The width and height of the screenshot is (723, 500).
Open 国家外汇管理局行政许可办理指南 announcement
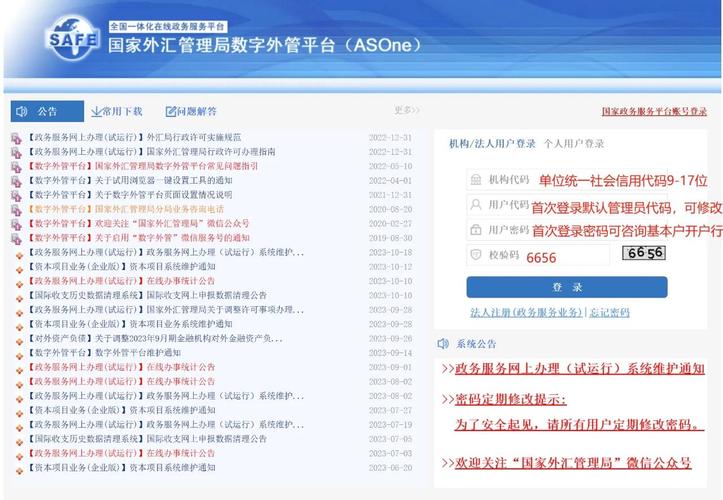click(151, 152)
